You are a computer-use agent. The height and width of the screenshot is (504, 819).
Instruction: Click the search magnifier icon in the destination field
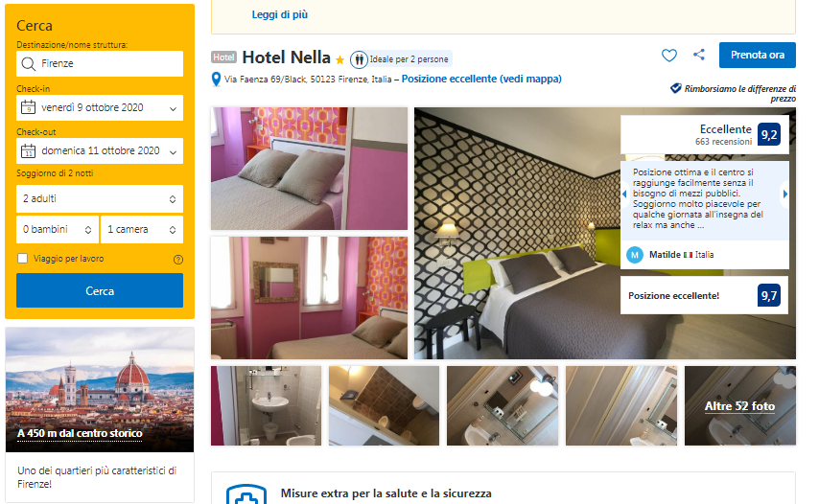coord(28,63)
